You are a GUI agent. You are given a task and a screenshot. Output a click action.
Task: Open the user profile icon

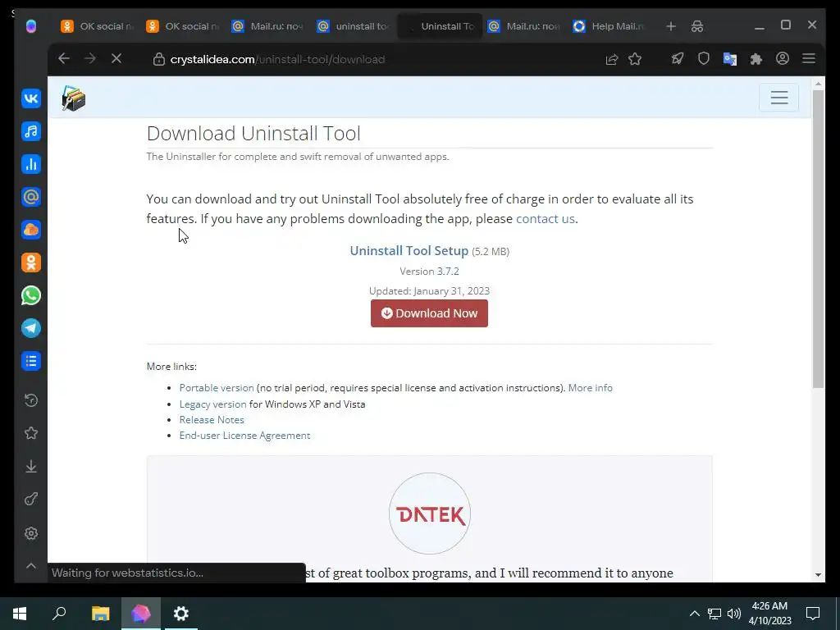pyautogui.click(x=782, y=59)
